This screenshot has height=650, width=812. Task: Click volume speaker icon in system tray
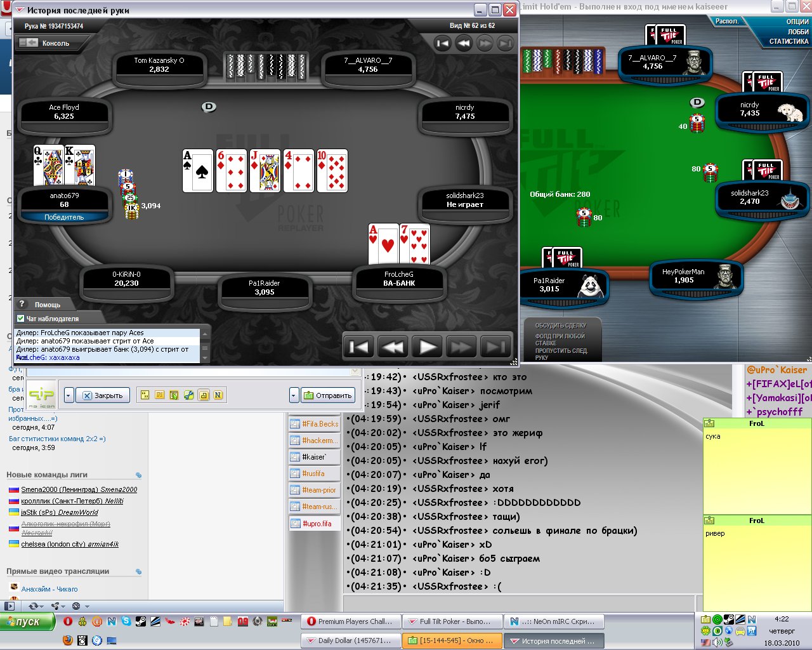717,642
